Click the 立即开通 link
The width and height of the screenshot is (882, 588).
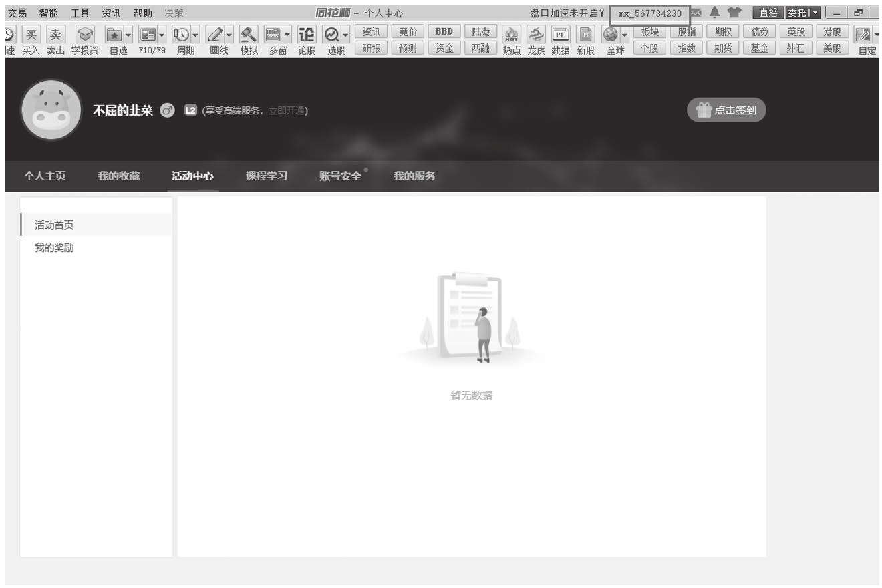(x=286, y=111)
